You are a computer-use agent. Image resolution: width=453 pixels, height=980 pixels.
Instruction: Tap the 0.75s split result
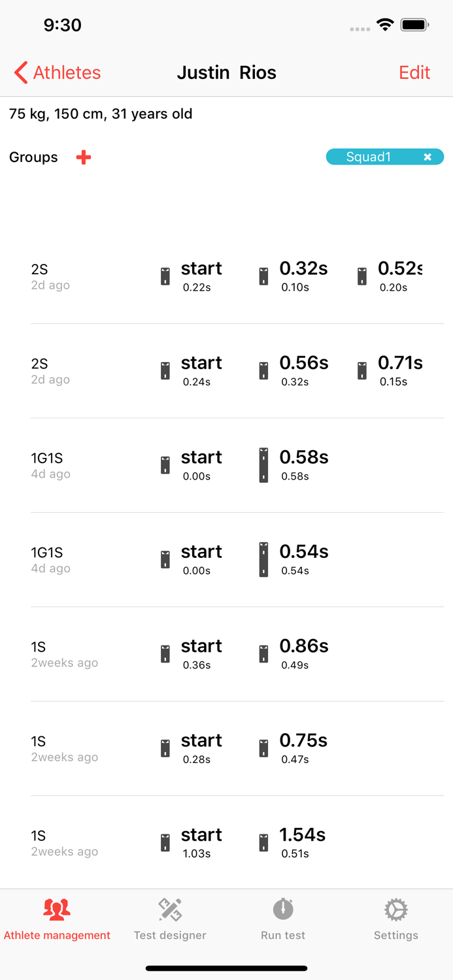tap(304, 740)
